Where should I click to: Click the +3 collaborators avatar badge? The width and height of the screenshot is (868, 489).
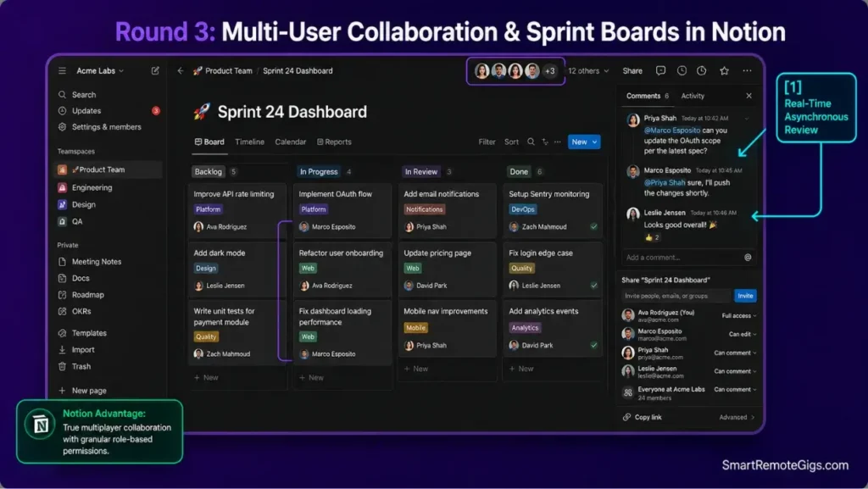[549, 71]
